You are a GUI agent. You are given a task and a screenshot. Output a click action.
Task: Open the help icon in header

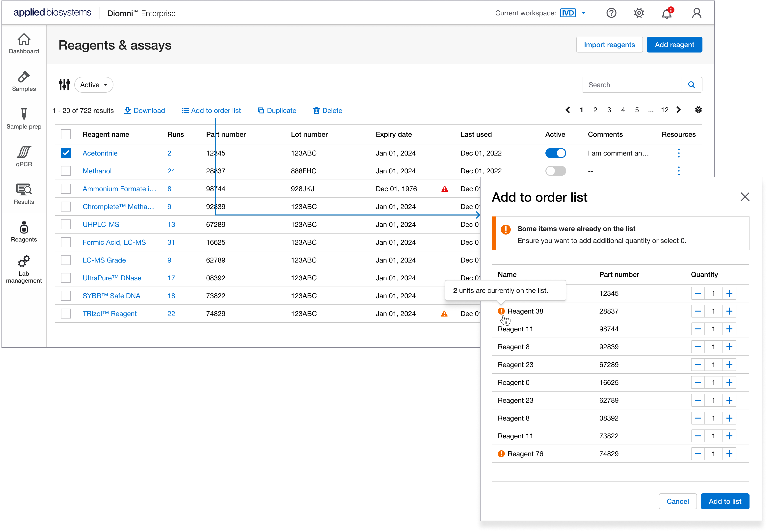611,13
